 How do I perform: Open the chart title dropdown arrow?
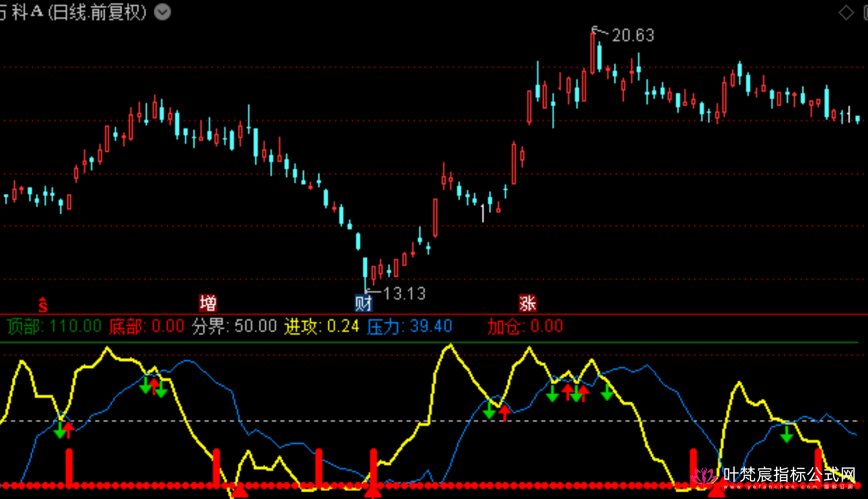tap(162, 12)
